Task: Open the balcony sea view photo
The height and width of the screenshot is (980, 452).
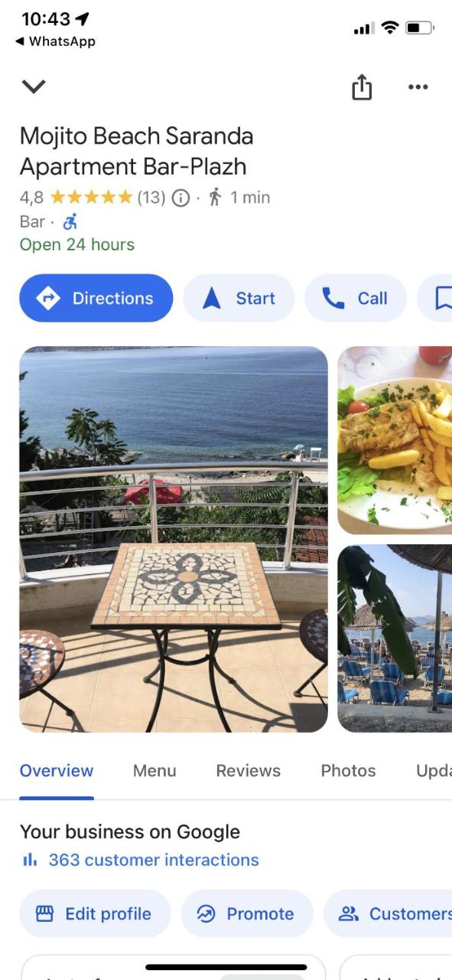Action: click(174, 539)
